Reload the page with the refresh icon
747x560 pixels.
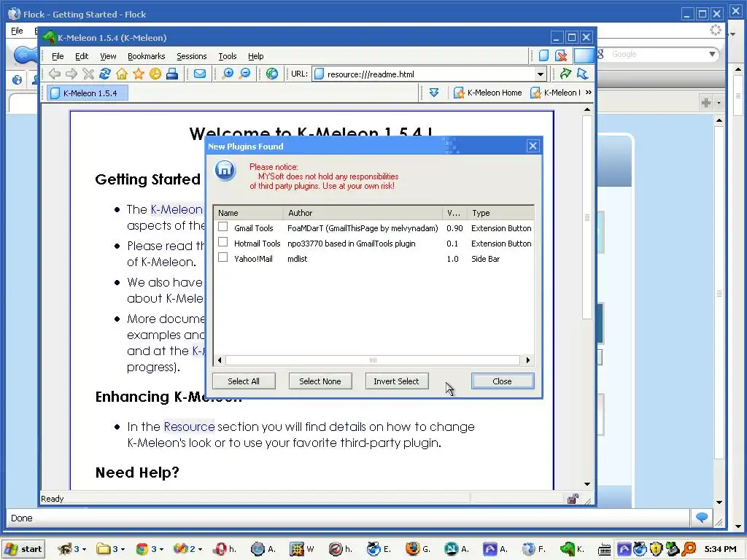(x=105, y=74)
